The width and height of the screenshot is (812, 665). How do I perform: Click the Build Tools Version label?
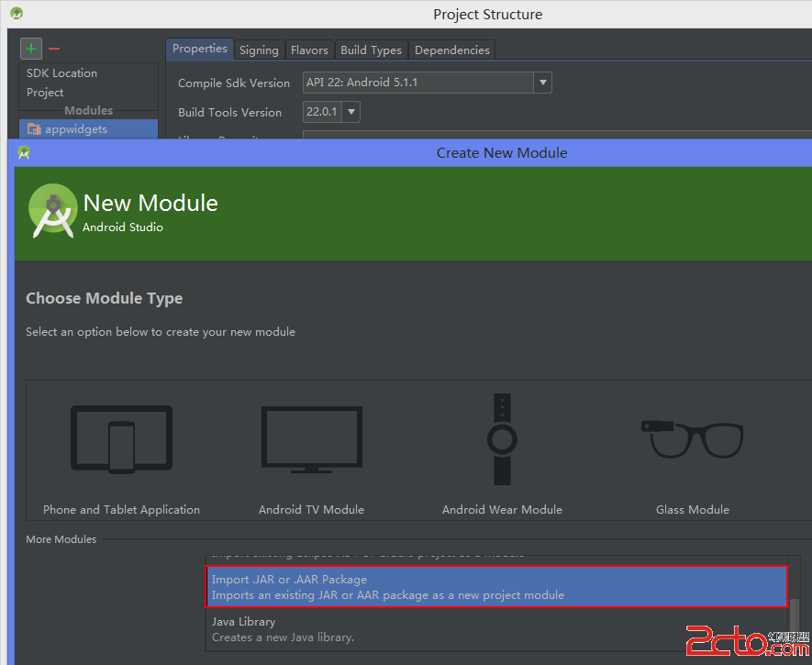pos(229,112)
